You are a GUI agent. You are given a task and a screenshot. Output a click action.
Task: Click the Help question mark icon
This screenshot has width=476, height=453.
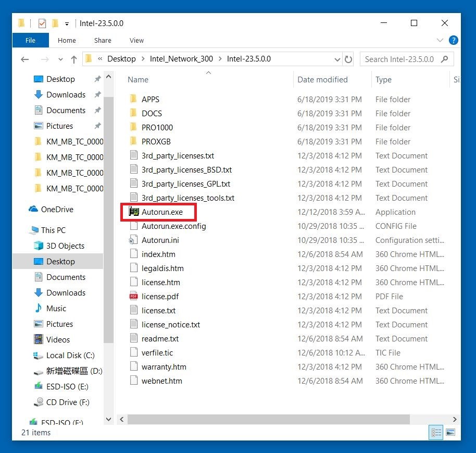(454, 40)
